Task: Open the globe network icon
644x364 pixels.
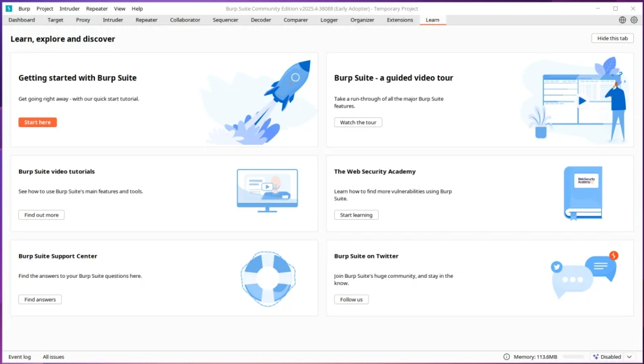Action: 622,20
